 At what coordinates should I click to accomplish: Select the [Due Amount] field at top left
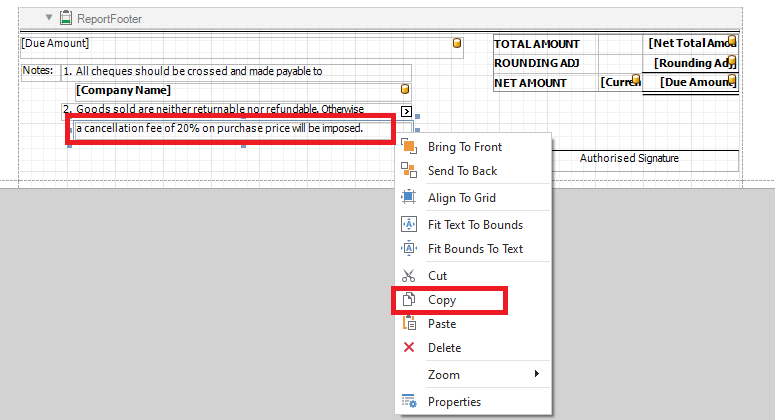tap(242, 47)
